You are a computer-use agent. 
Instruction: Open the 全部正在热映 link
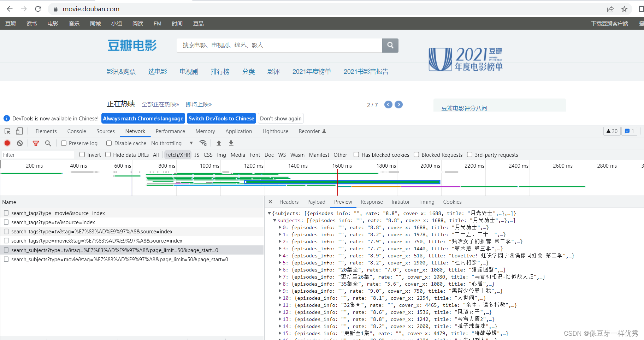click(x=160, y=105)
